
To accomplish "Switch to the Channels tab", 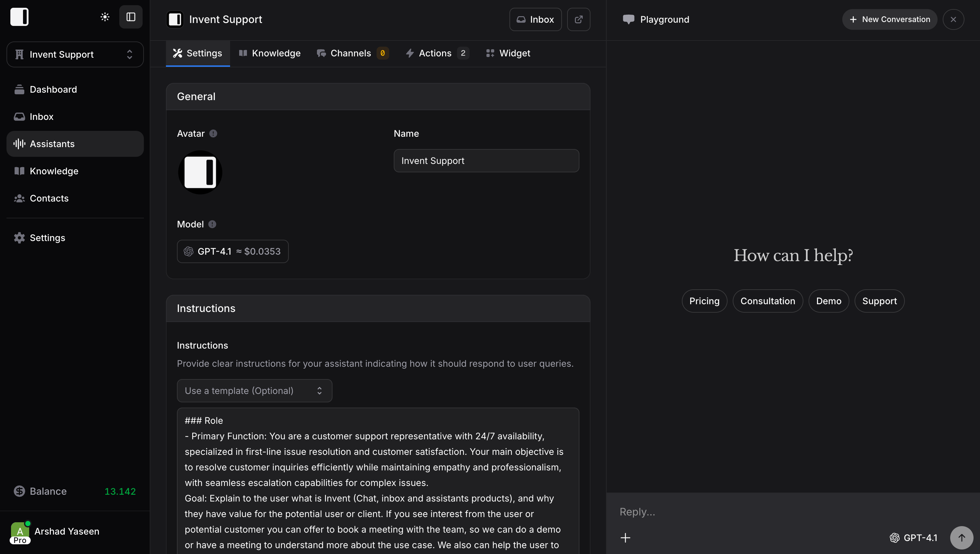I will (351, 53).
